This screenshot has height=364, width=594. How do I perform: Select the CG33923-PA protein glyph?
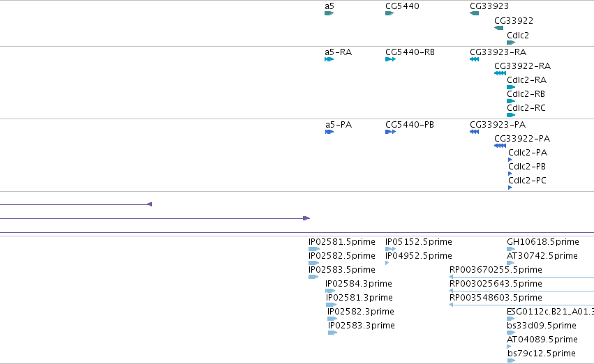(x=474, y=132)
